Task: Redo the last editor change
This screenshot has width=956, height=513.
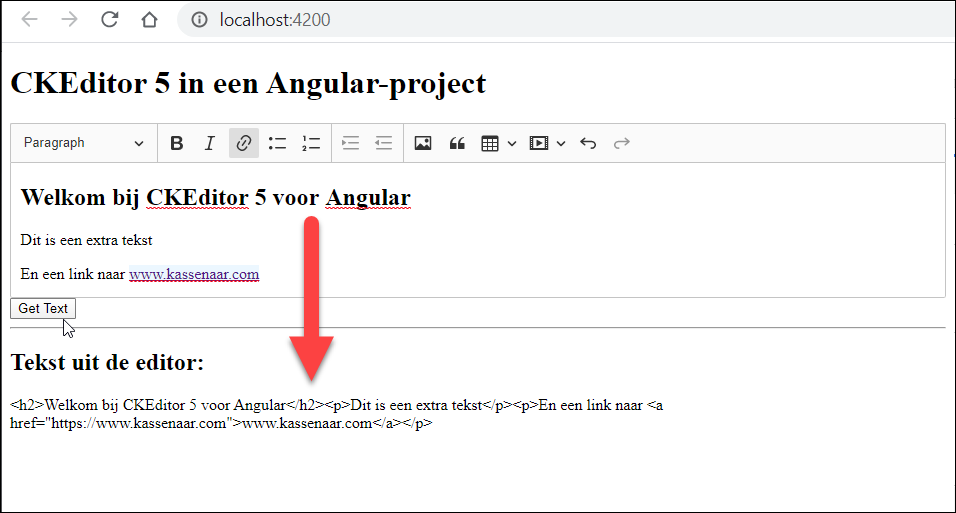Action: [x=621, y=143]
